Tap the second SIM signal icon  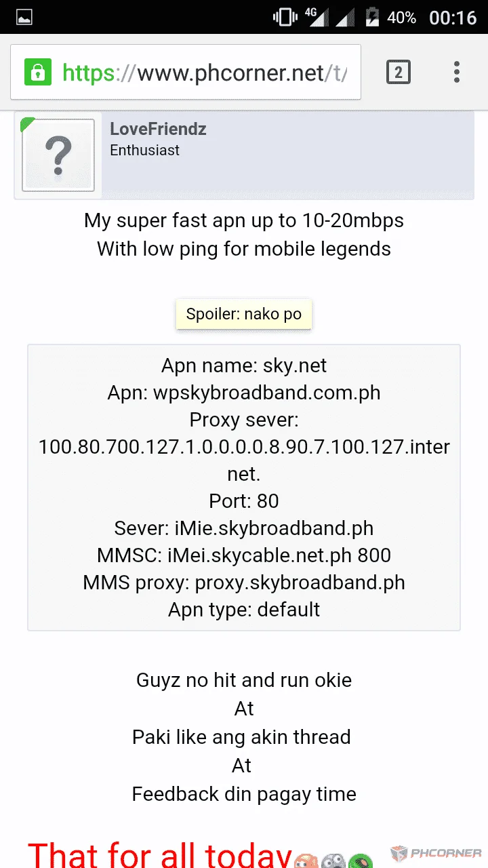point(348,18)
